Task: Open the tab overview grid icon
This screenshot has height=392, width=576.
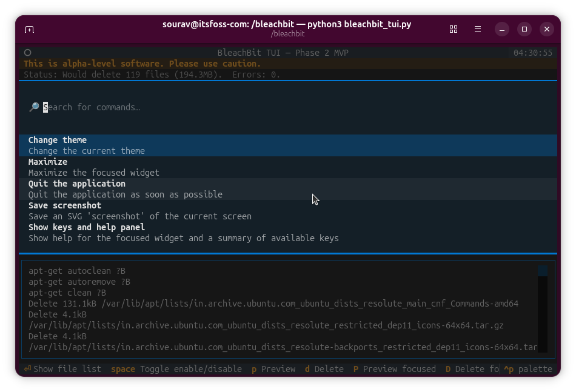Action: point(454,29)
